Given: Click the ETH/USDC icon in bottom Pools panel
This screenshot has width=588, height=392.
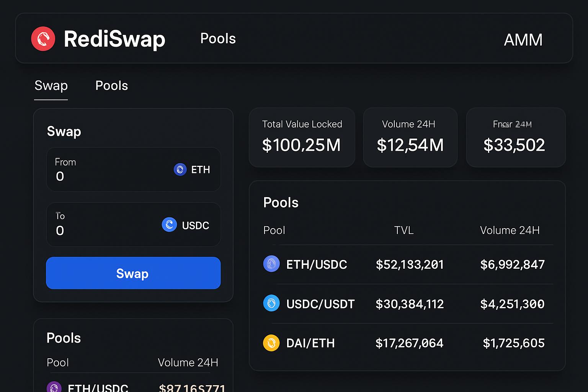Looking at the screenshot, I should tap(54, 387).
